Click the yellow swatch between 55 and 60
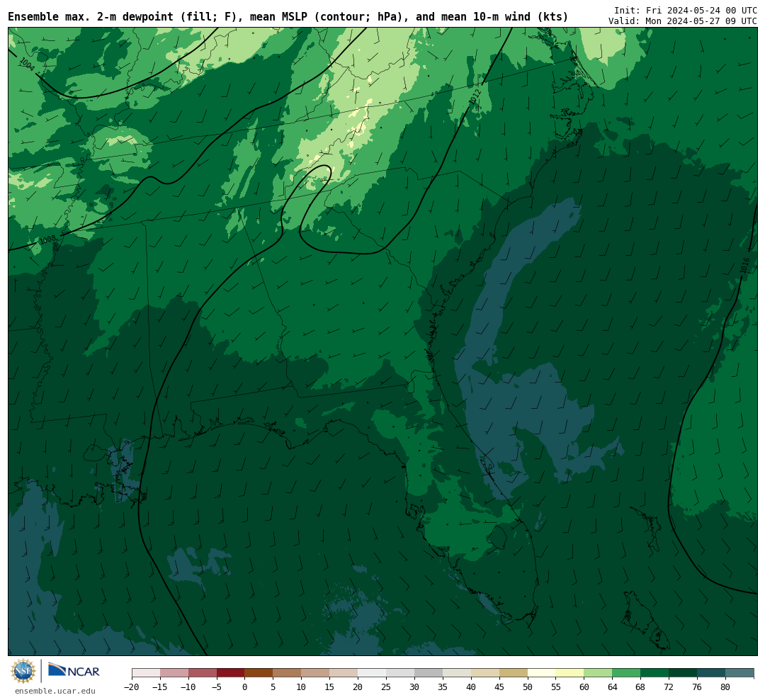Image resolution: width=765 pixels, height=700 pixels. (570, 673)
